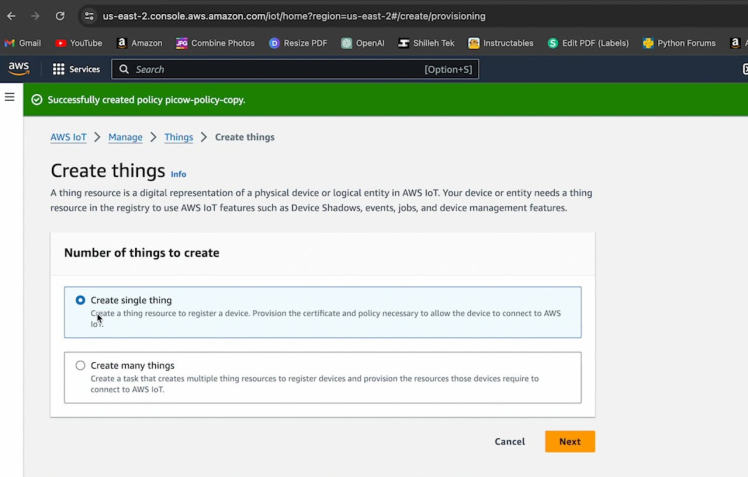Click the browser address bar URL
Screen dimensions: 748x477
click(x=294, y=16)
